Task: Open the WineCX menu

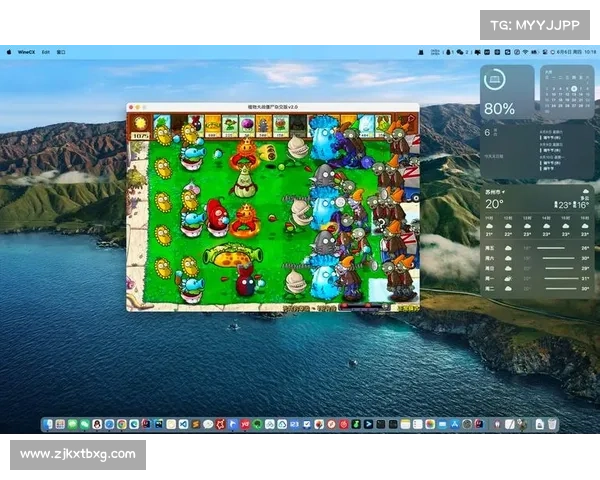Action: point(26,52)
